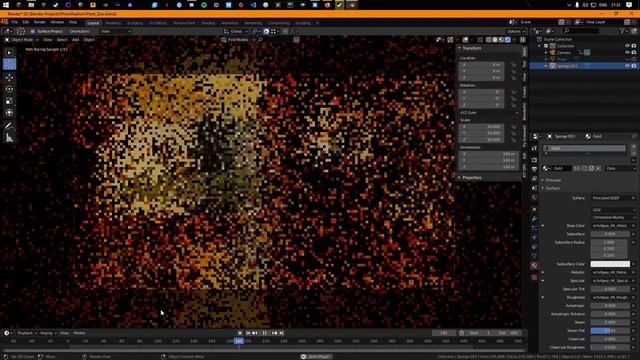Open the Window menu
The image size is (640, 360).
(x=57, y=22)
